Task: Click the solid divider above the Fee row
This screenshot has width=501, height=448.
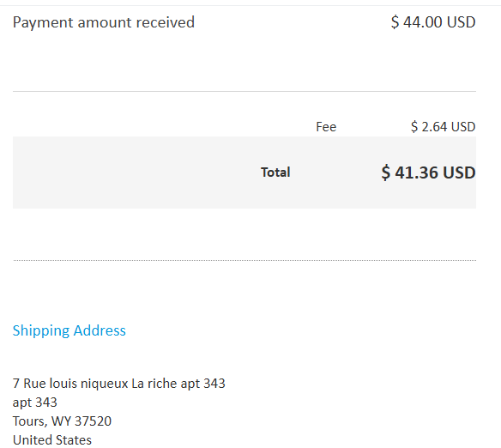Action: pyautogui.click(x=244, y=91)
